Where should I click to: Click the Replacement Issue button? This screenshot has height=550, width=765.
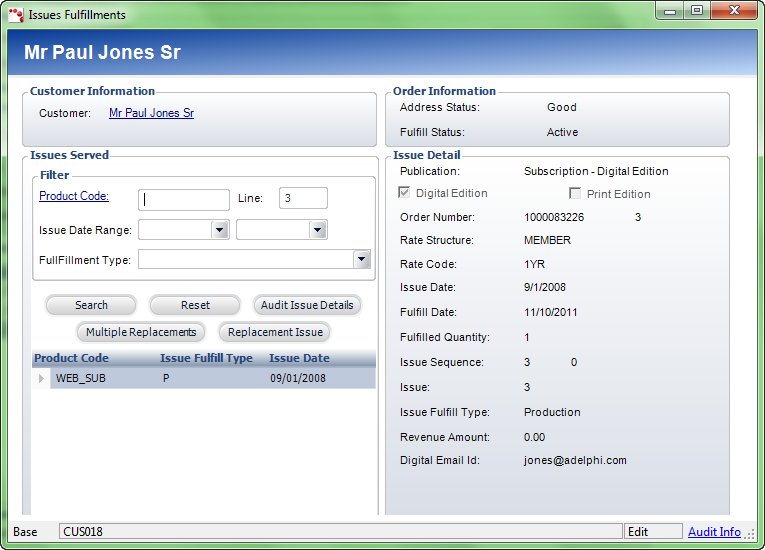(275, 332)
